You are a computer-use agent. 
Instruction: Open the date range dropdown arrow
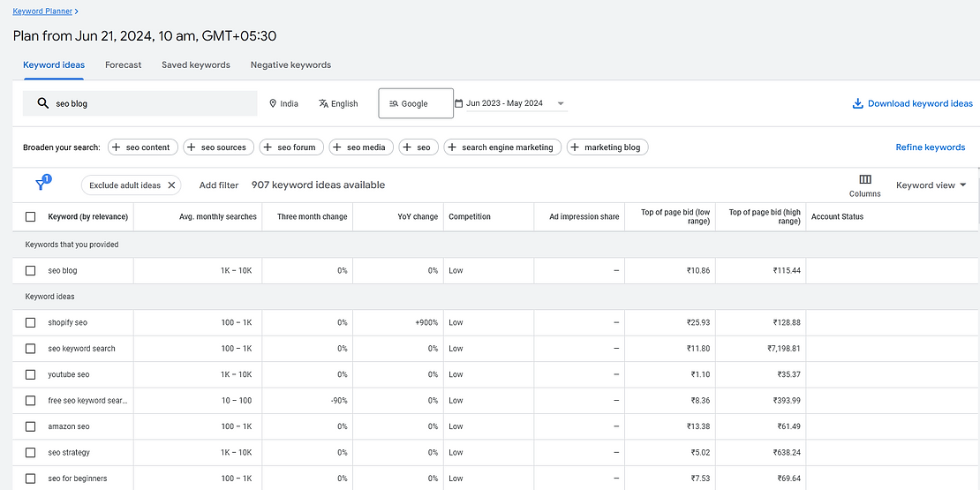(561, 104)
